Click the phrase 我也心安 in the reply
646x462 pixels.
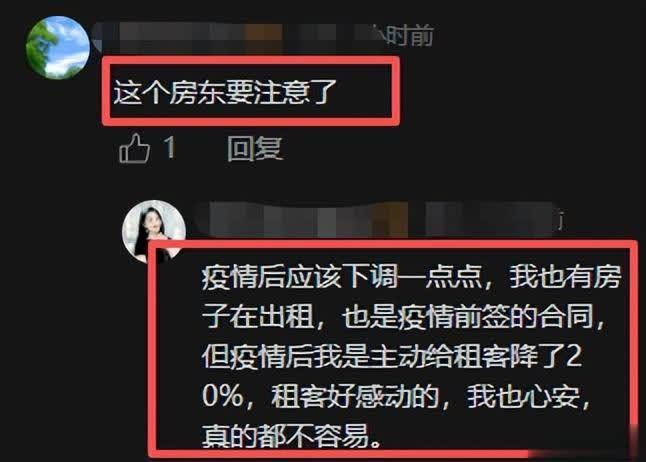[x=523, y=396]
